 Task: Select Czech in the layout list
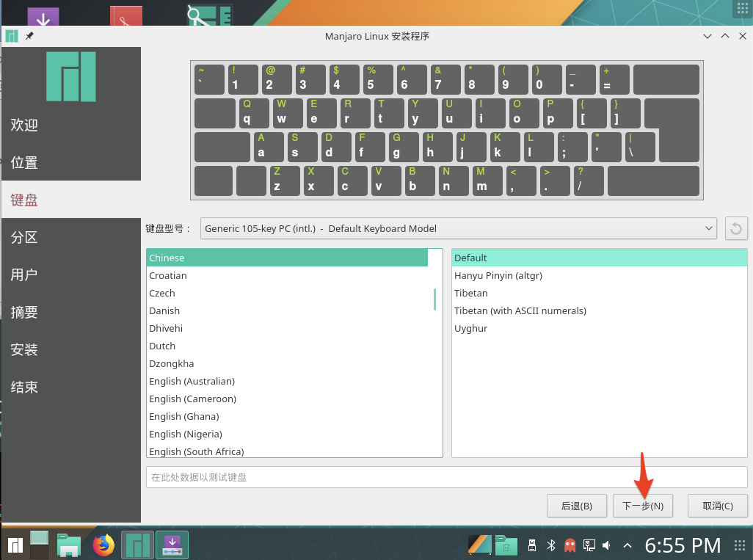coord(287,293)
